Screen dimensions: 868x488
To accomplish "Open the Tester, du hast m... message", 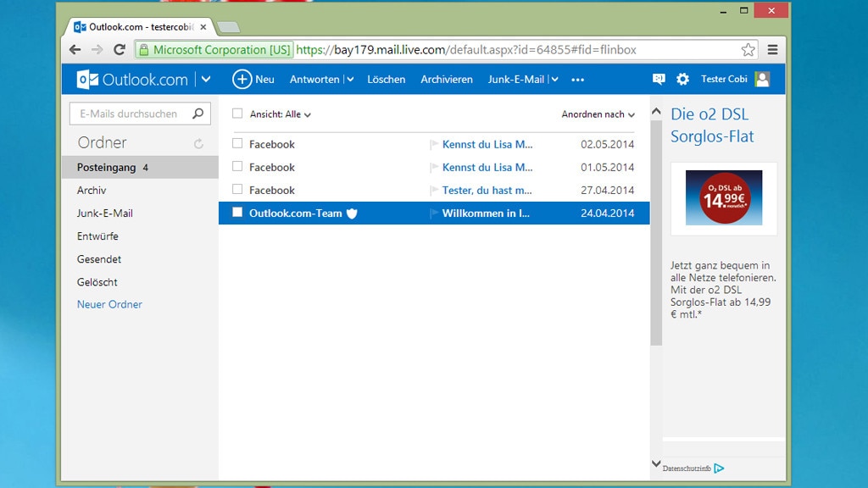I will (x=487, y=191).
